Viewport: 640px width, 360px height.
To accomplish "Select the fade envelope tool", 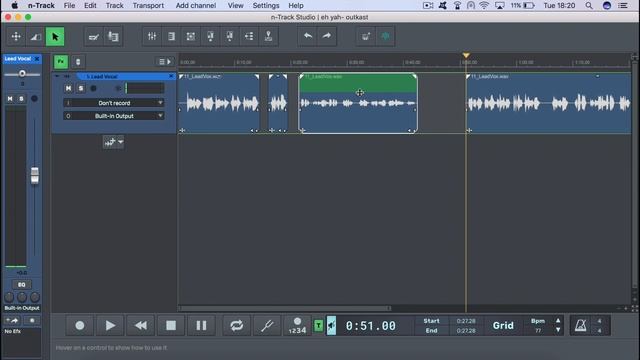I will (36, 37).
